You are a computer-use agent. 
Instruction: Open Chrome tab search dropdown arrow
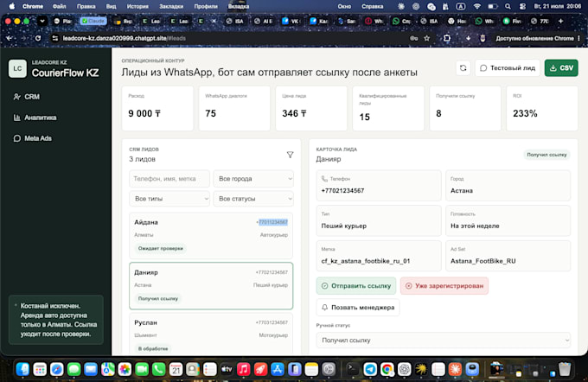[x=42, y=21]
